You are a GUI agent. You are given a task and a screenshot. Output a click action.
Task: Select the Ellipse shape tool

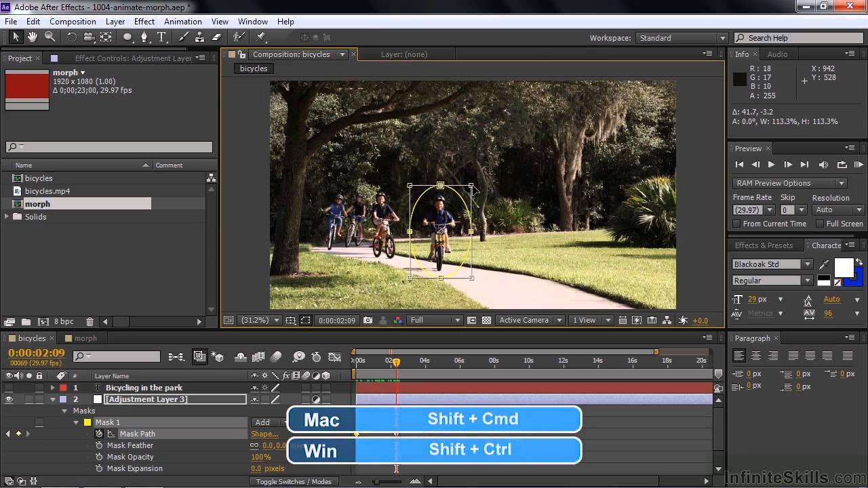127,37
